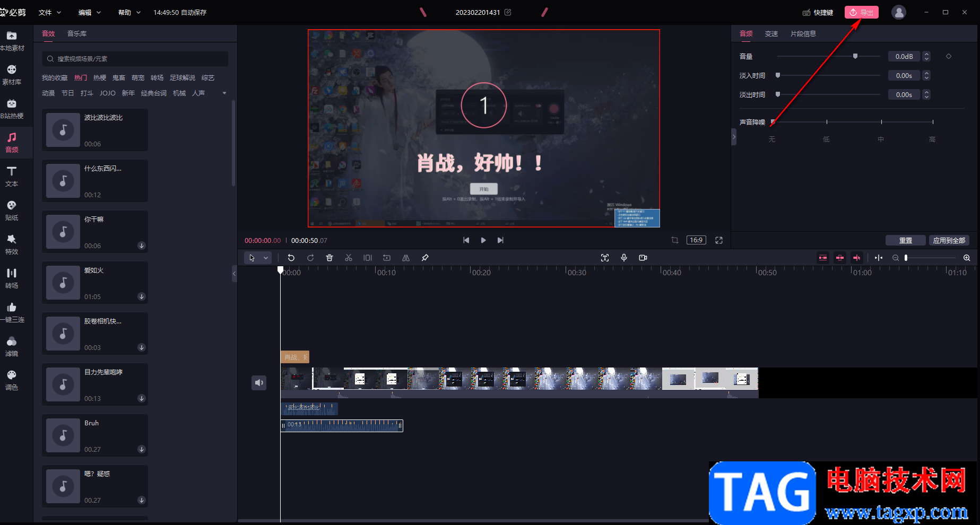This screenshot has width=980, height=525.
Task: Start screen recording with camera icon
Action: click(x=643, y=258)
